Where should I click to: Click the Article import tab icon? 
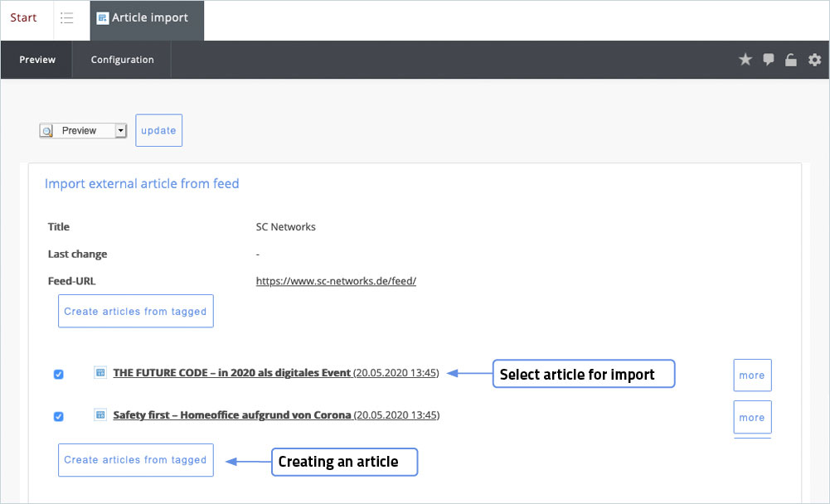click(103, 18)
